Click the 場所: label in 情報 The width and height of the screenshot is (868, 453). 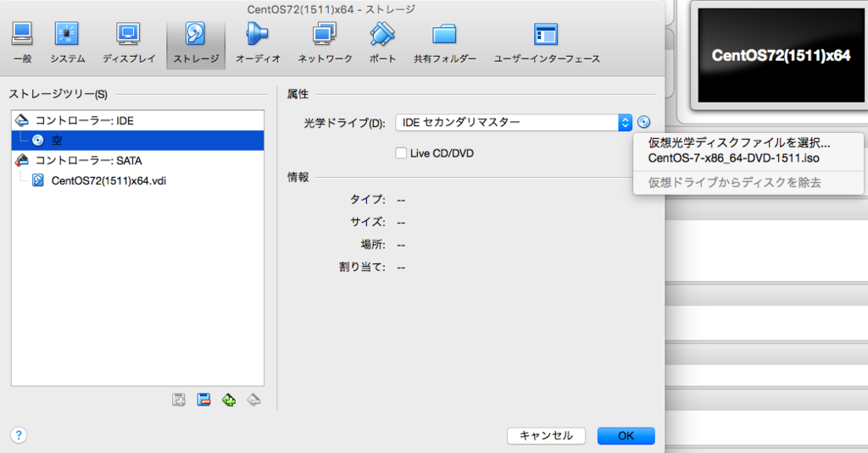click(373, 245)
